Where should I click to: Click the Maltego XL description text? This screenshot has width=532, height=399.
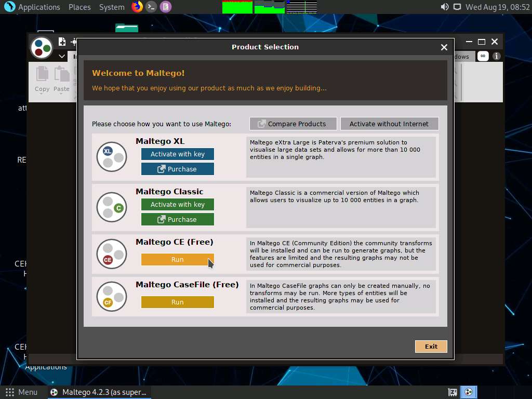tap(335, 150)
